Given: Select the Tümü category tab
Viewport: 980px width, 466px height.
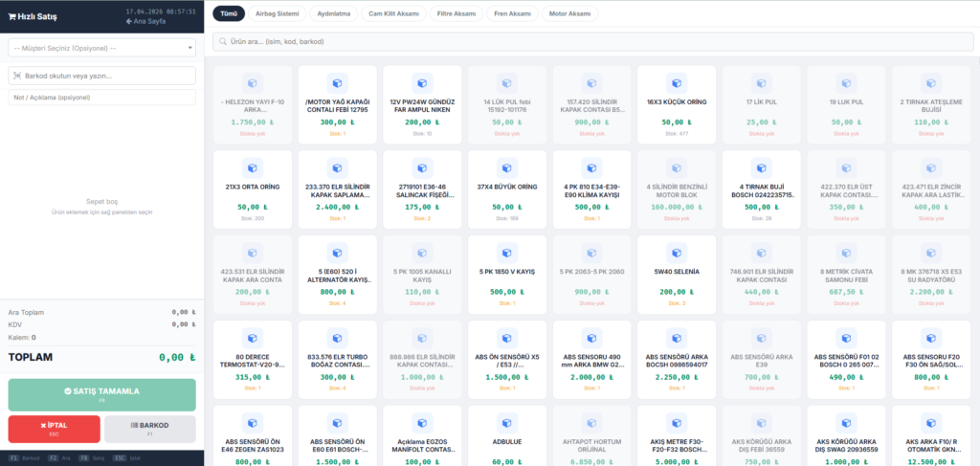Looking at the screenshot, I should coord(229,13).
